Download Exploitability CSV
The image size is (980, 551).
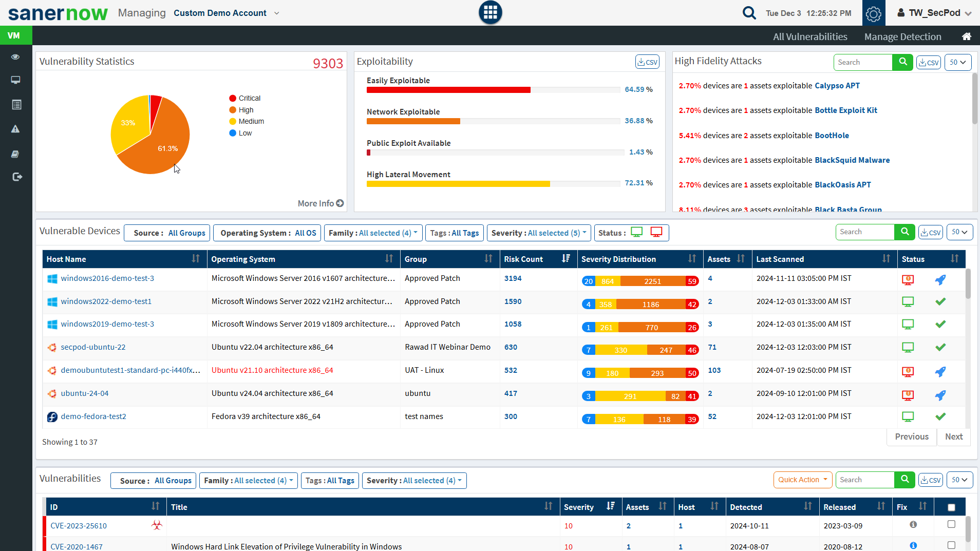tap(647, 62)
